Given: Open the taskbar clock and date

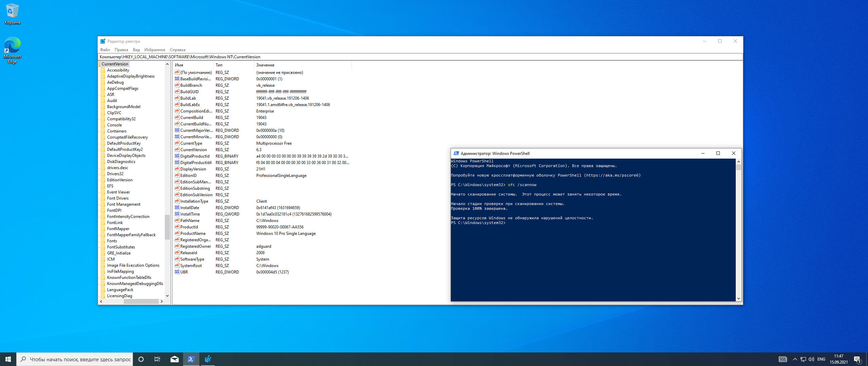Looking at the screenshot, I should tap(839, 359).
